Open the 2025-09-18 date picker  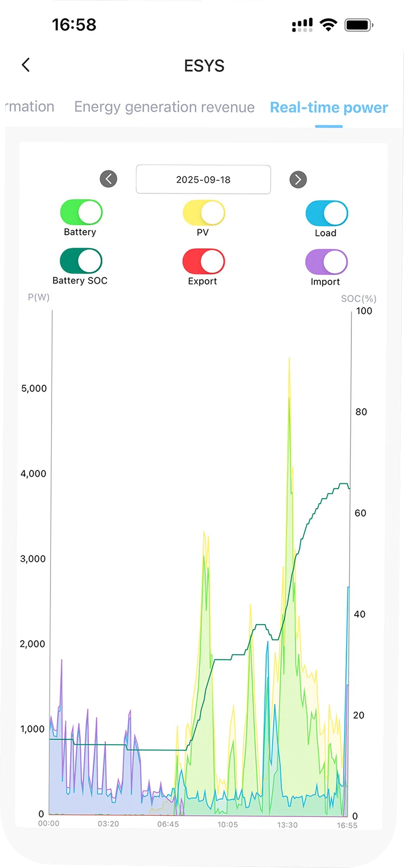[x=203, y=179]
